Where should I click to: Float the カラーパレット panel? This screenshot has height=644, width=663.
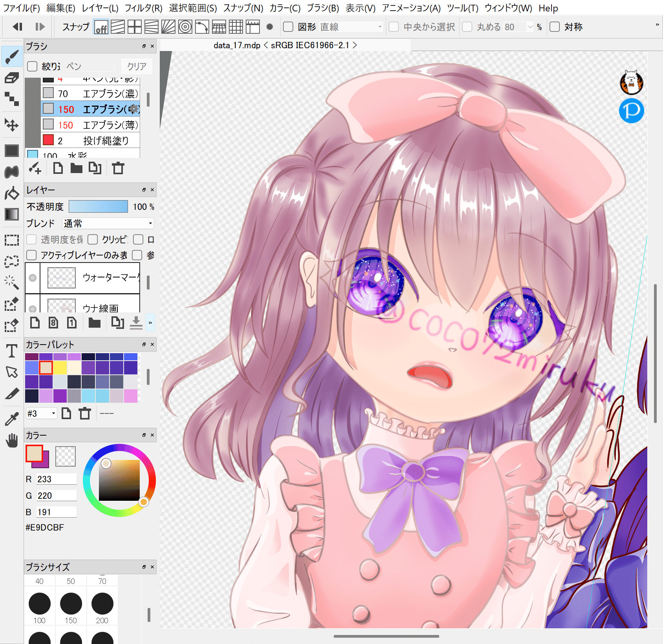(x=144, y=345)
